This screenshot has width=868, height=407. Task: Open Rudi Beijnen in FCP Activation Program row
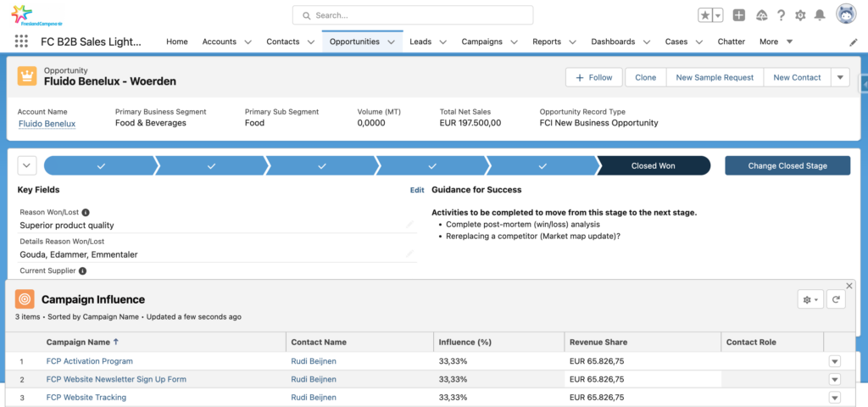tap(314, 361)
